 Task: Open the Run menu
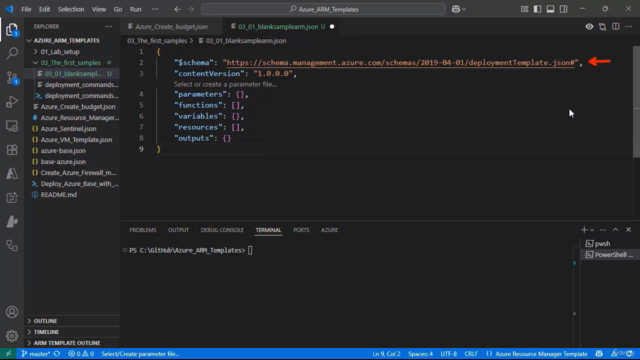point(136,9)
